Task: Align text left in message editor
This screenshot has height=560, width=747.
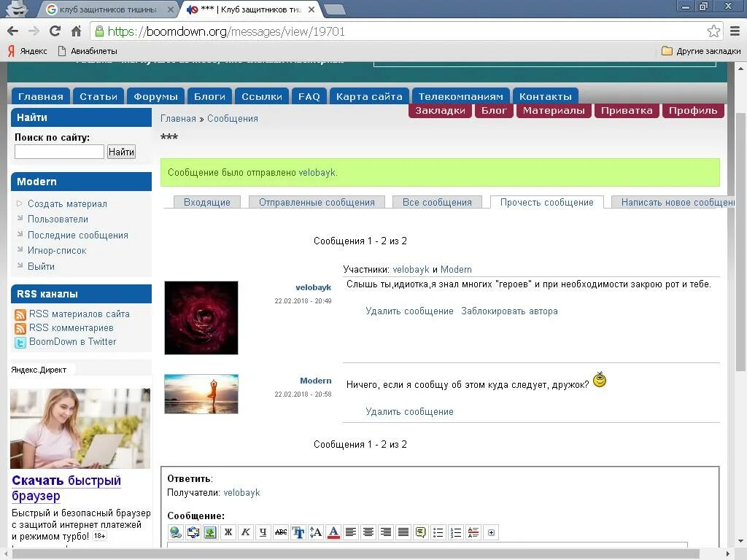Action: click(x=351, y=532)
